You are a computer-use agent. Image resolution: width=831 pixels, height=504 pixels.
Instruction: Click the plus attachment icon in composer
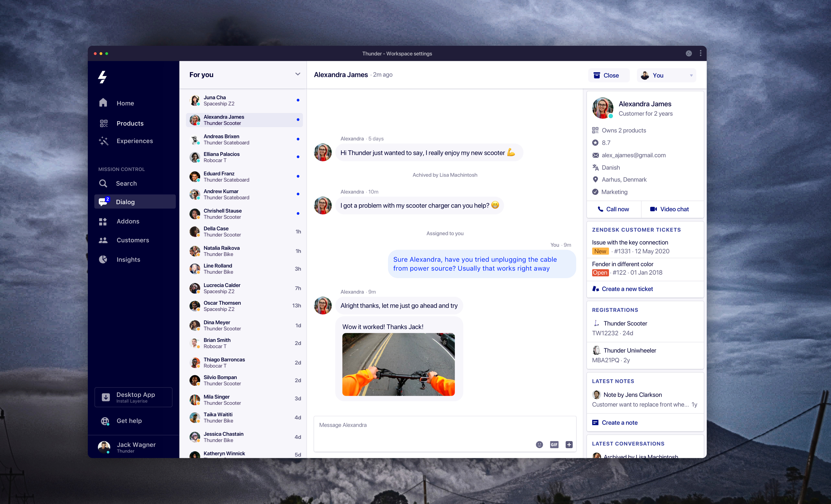click(x=569, y=444)
